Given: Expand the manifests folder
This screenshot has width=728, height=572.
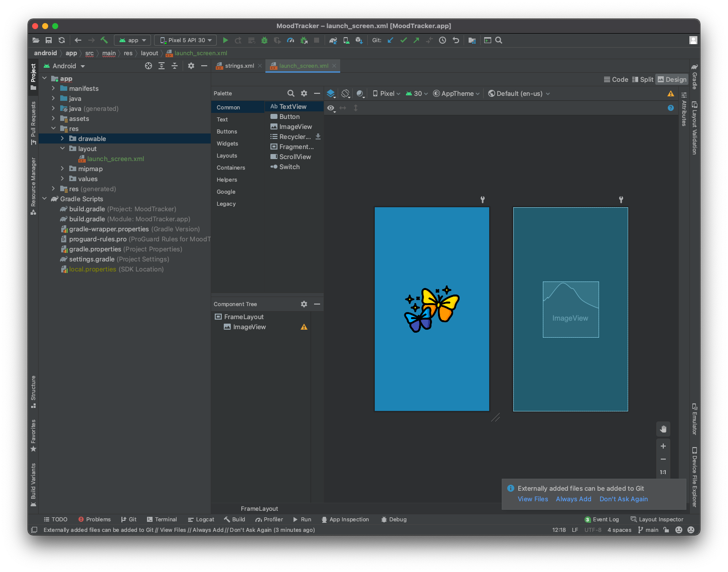Looking at the screenshot, I should 53,88.
